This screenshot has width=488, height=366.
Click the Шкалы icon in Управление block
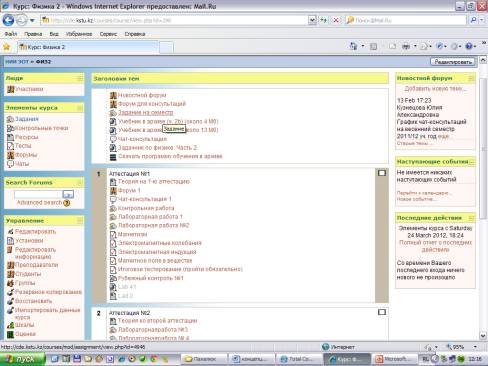click(x=11, y=325)
